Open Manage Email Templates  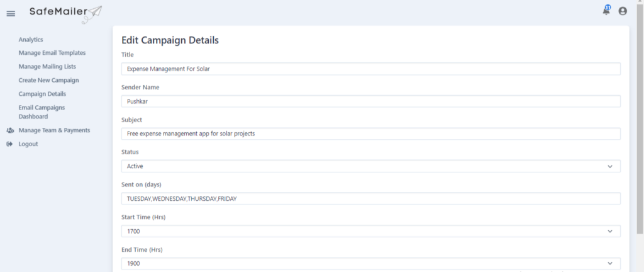pos(52,53)
